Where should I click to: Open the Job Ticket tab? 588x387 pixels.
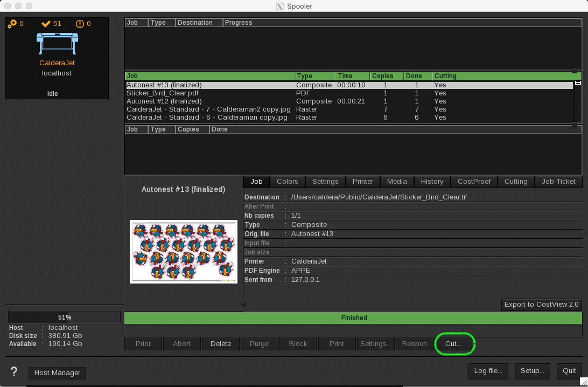point(558,182)
